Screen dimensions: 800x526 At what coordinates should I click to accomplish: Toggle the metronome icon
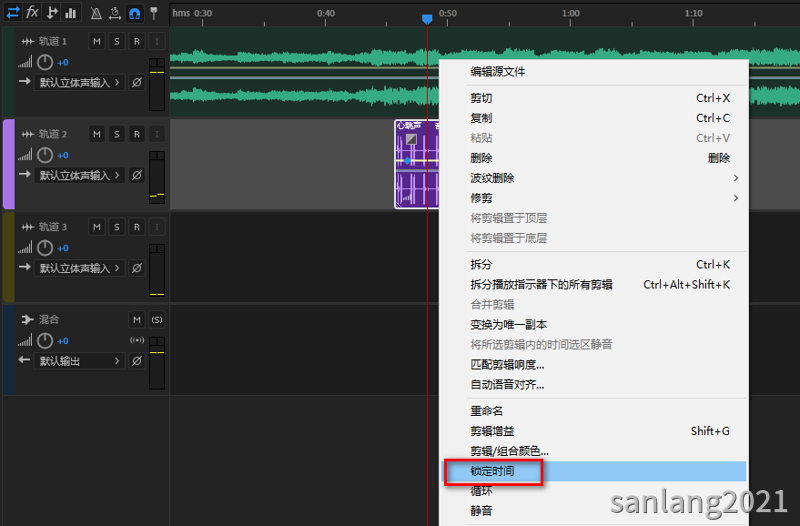coord(96,13)
